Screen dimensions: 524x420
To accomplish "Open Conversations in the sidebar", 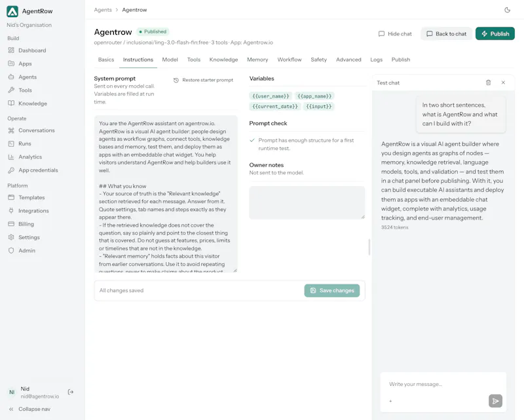I will click(37, 130).
